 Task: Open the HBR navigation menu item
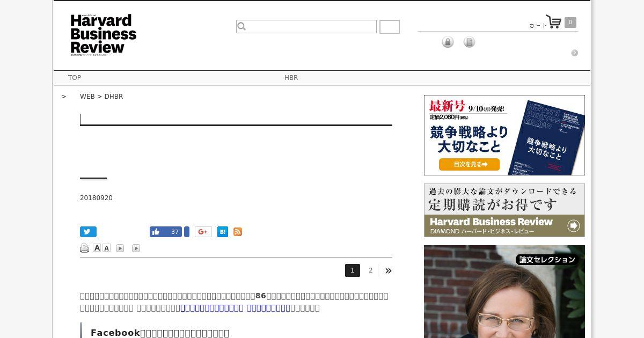tap(291, 78)
